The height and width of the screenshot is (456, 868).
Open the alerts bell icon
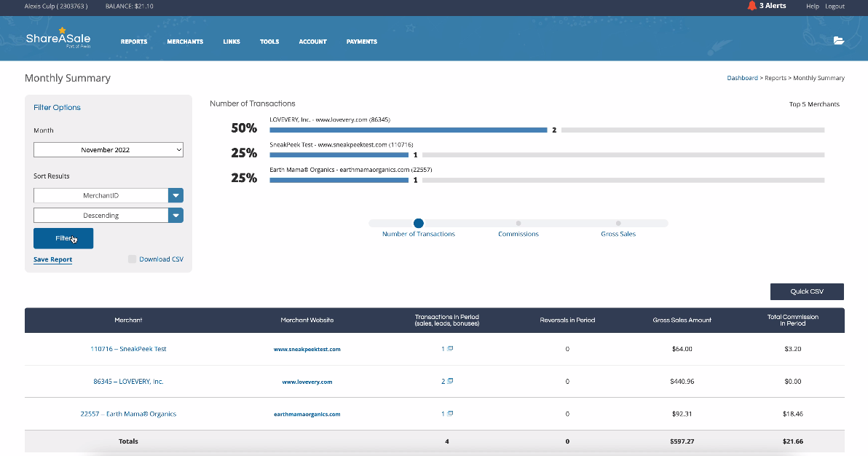[x=751, y=6]
